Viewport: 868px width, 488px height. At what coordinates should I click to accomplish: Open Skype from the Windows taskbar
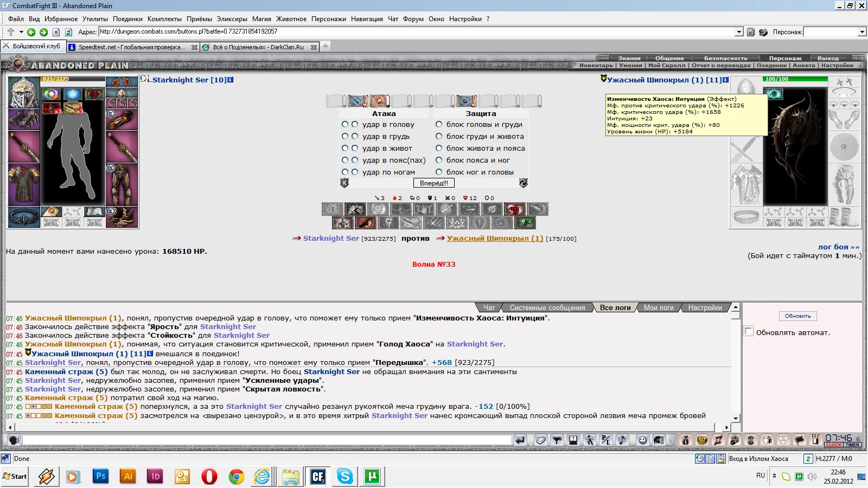coord(344,477)
